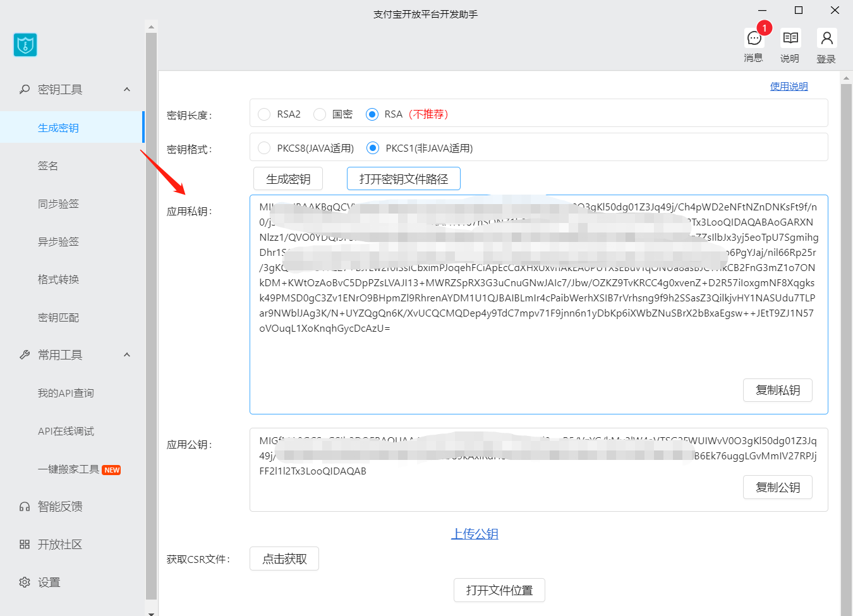Viewport: 853px width, 616px height.
Task: Click the 生成密钥 button
Action: (288, 179)
